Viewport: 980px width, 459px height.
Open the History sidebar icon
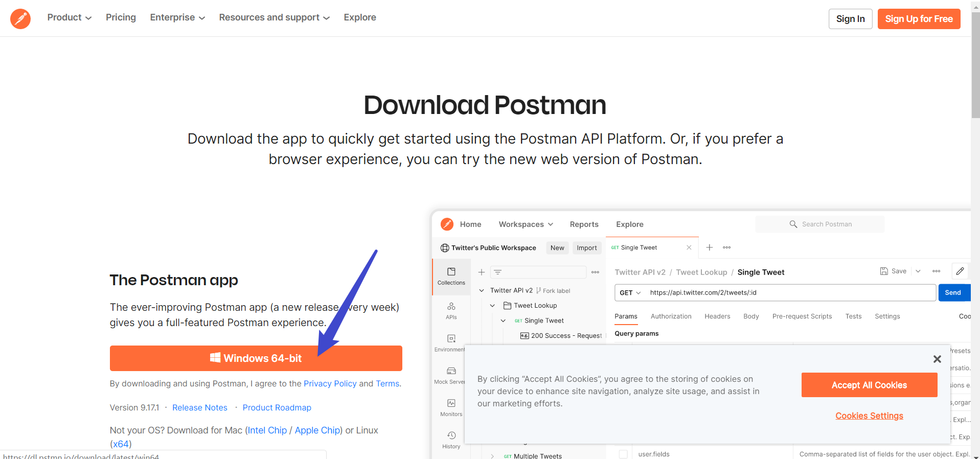coord(451,440)
